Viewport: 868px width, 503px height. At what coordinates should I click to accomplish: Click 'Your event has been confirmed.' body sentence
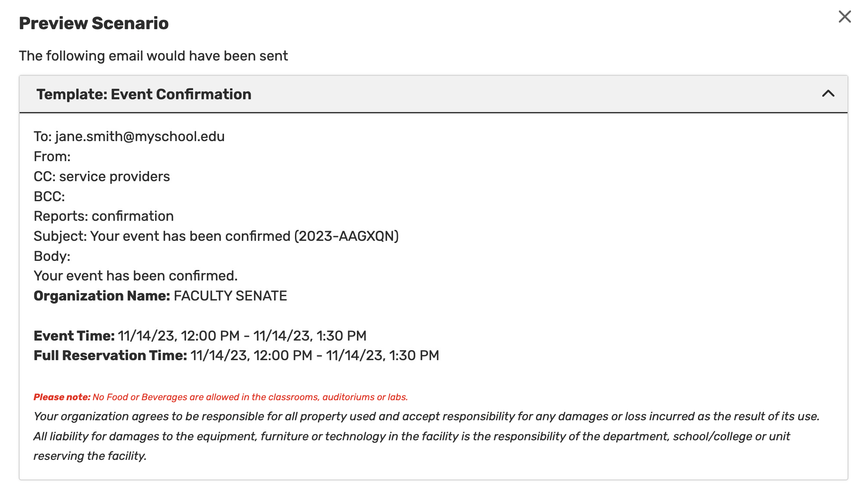tap(136, 276)
